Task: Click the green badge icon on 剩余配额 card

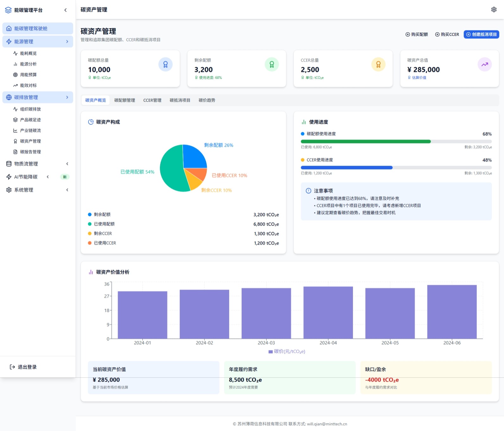Action: (x=272, y=65)
